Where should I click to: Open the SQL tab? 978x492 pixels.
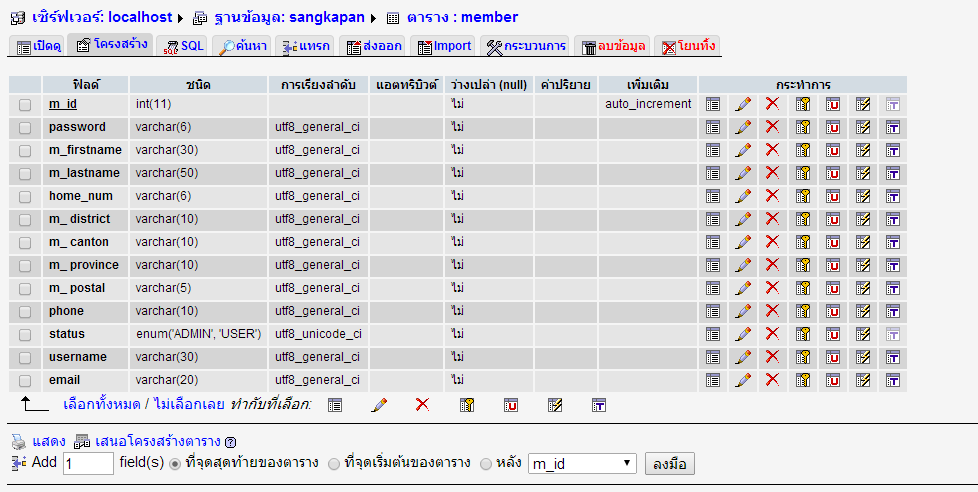point(183,46)
